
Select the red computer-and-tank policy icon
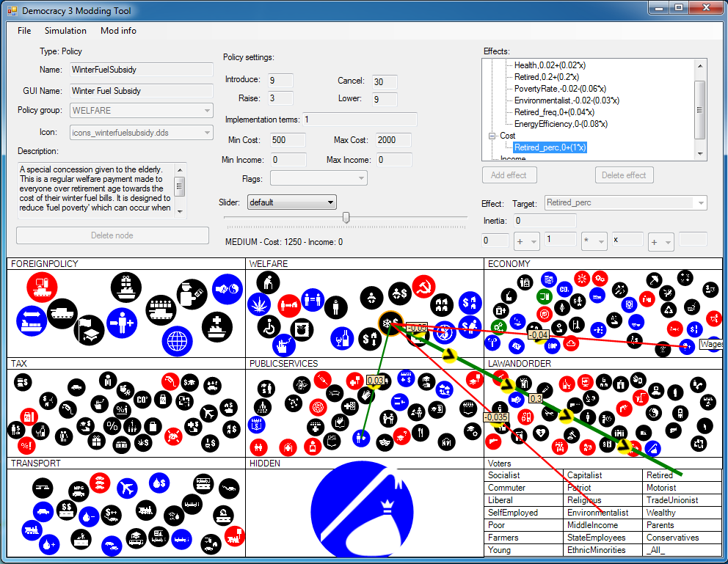[x=42, y=287]
